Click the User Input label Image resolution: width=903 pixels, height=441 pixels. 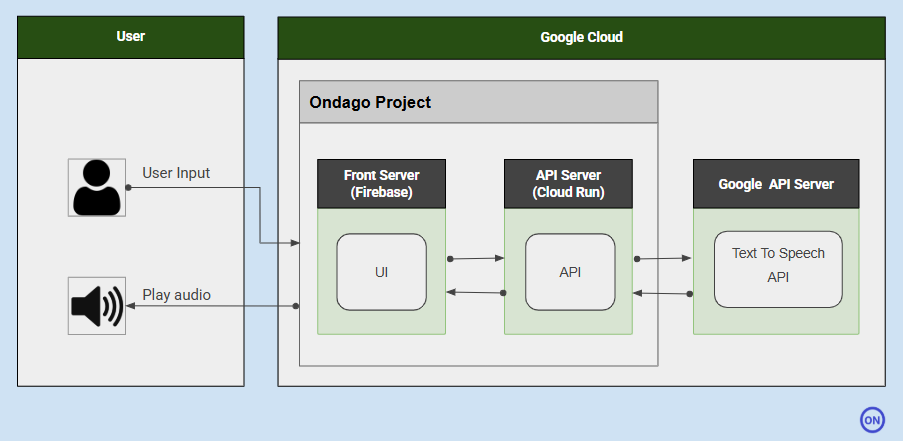(176, 173)
